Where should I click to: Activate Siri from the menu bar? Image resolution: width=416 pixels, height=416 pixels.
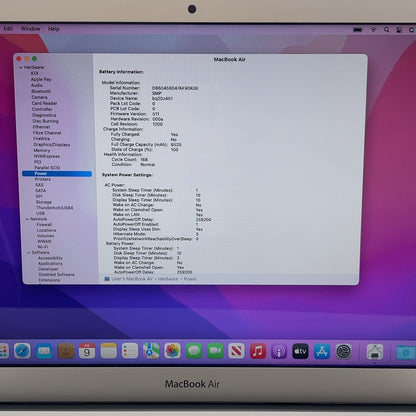point(412,30)
